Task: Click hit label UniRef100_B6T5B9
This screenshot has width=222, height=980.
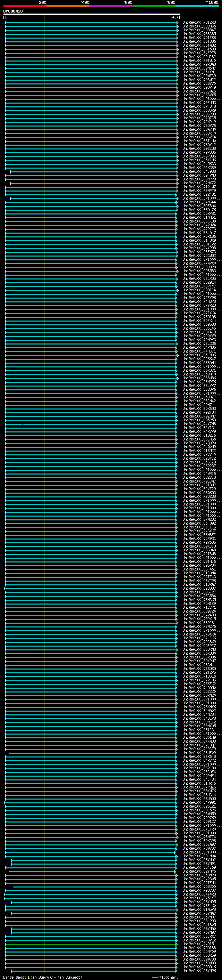Action: pyautogui.click(x=199, y=49)
